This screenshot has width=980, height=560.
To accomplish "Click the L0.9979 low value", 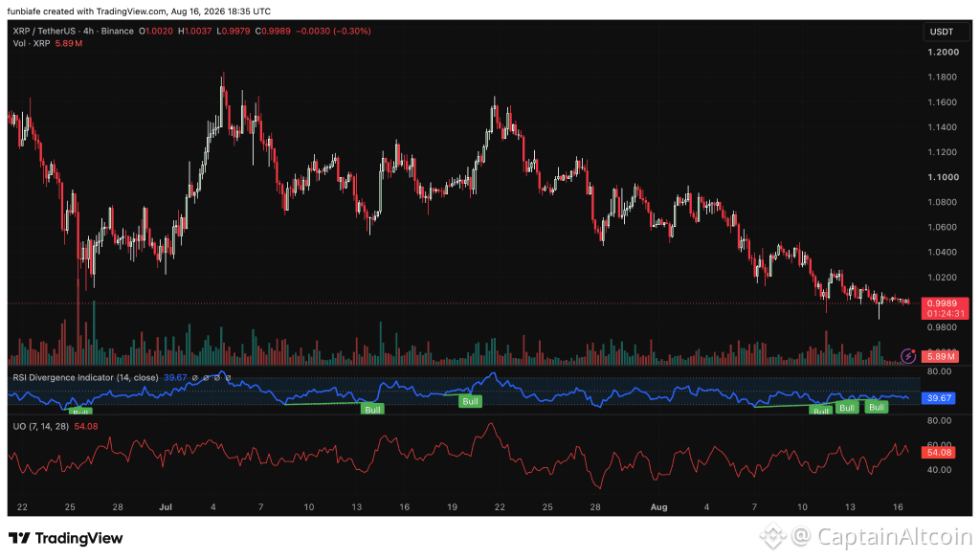I will [234, 31].
